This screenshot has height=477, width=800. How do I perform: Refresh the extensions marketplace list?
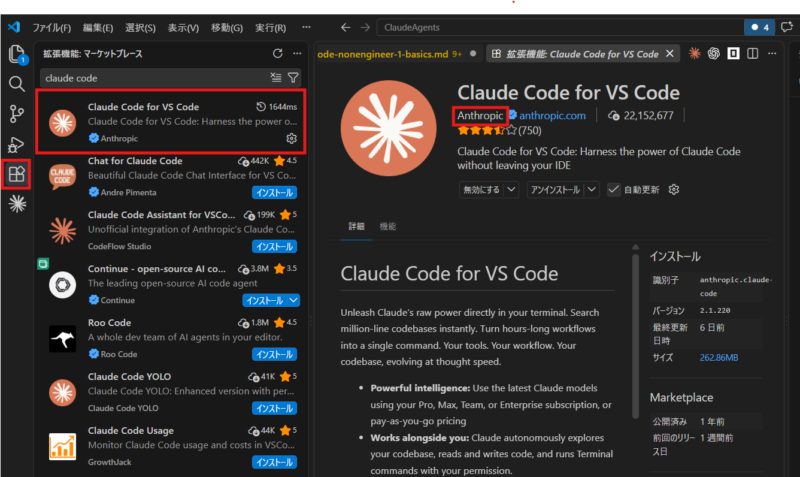pos(278,54)
